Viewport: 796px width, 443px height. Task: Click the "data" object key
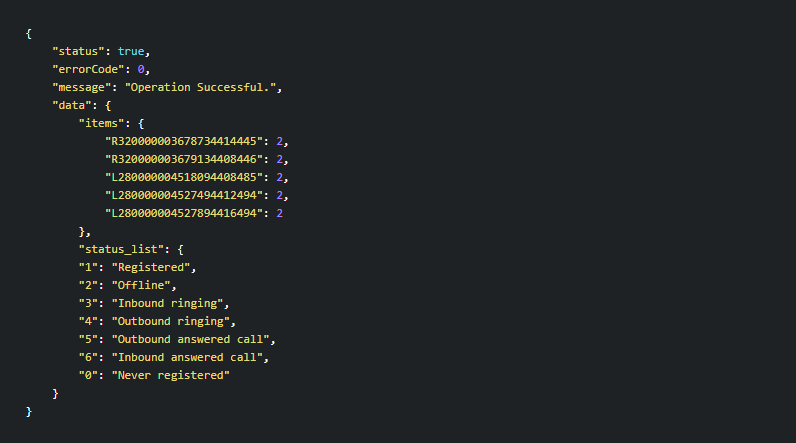(72, 105)
